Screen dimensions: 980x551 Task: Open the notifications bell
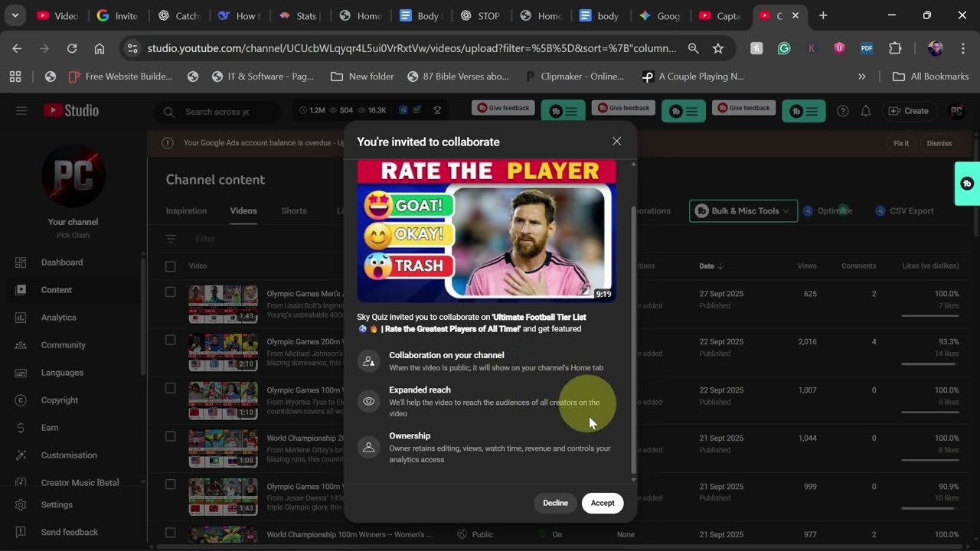point(866,111)
